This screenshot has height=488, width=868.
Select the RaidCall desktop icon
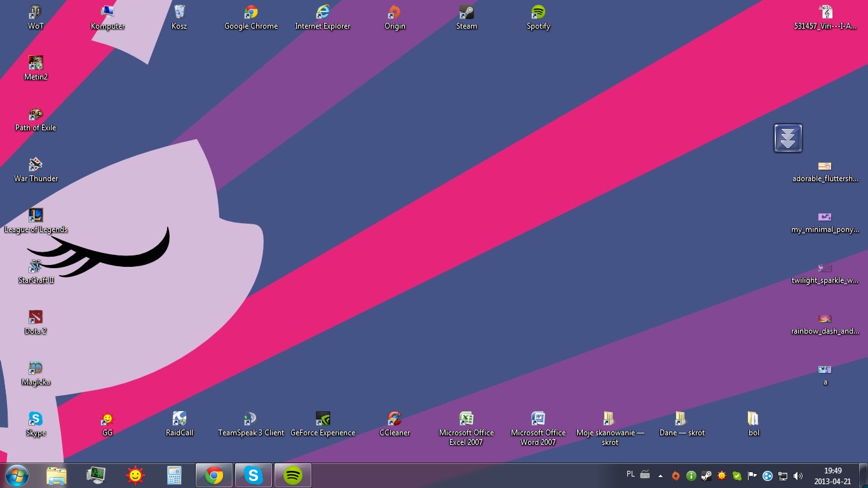[x=179, y=424]
